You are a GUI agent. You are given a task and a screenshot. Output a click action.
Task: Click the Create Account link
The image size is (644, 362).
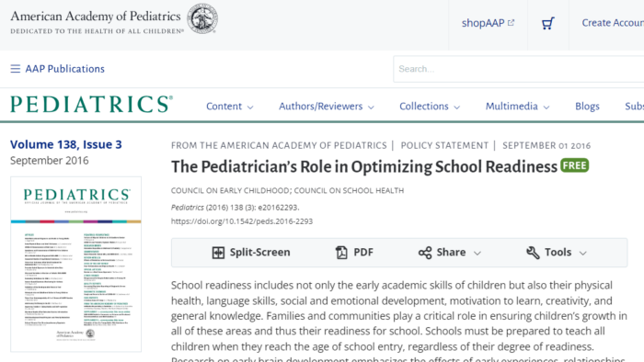point(613,23)
